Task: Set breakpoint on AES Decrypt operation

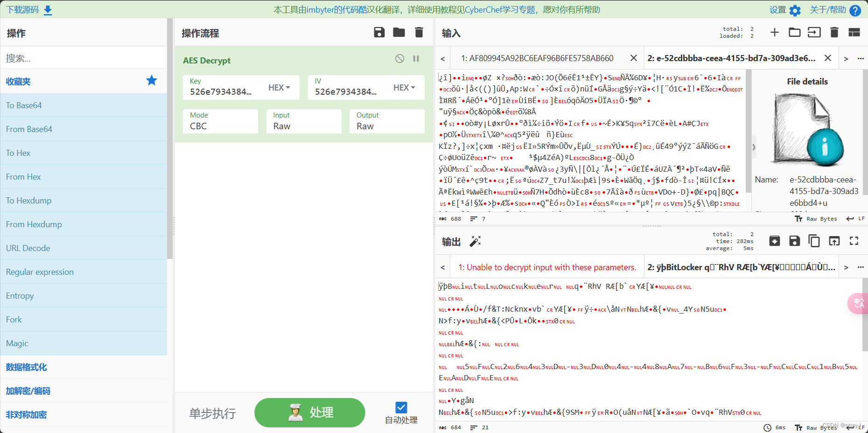Action: click(x=416, y=59)
